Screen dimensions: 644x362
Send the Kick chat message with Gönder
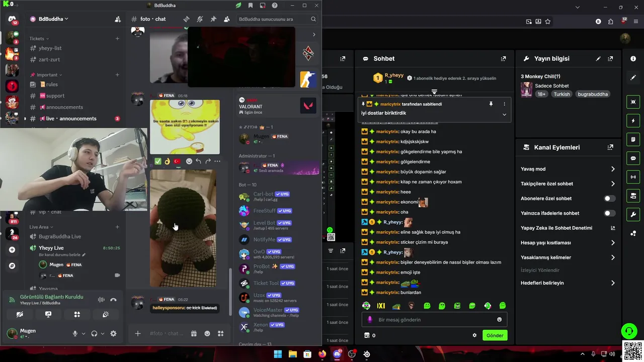pos(495,335)
